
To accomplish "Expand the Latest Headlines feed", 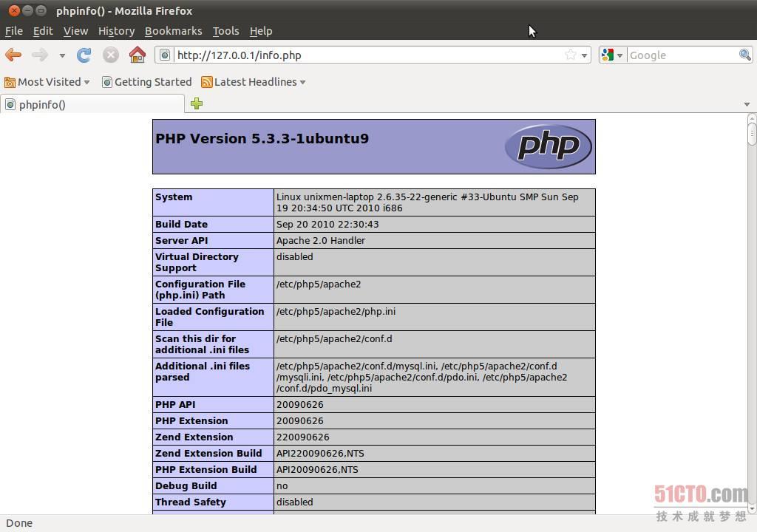I will [254, 82].
